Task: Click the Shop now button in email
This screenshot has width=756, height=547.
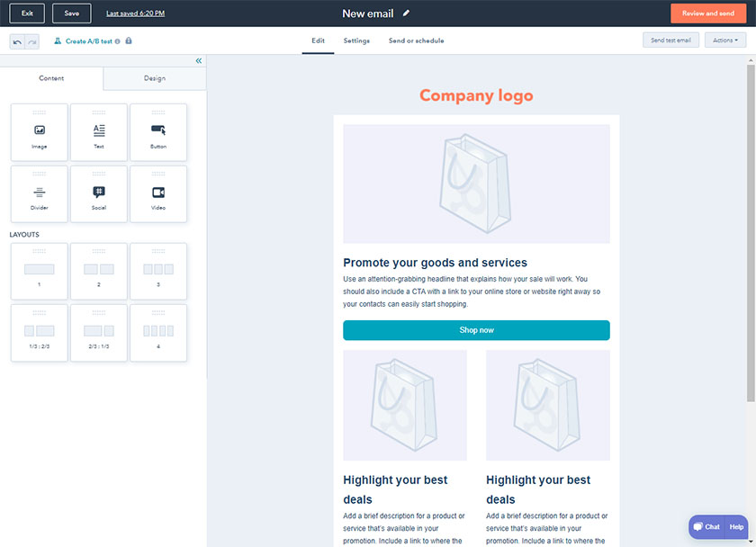Action: (476, 330)
